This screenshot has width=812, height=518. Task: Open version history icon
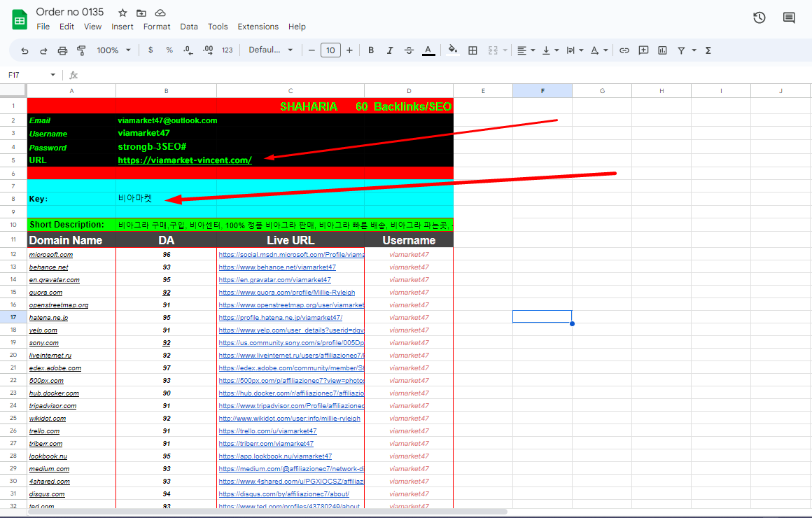click(759, 17)
